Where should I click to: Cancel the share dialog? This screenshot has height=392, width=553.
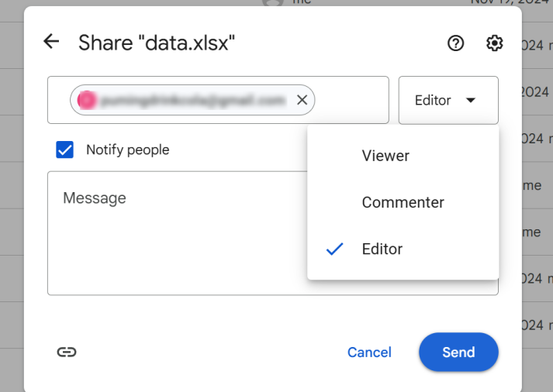point(369,352)
